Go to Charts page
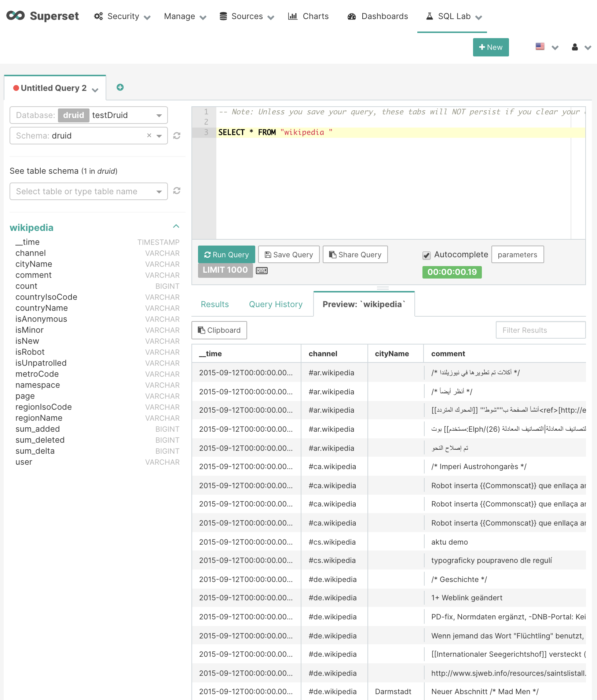Screen dimensions: 597x700 click(x=308, y=16)
